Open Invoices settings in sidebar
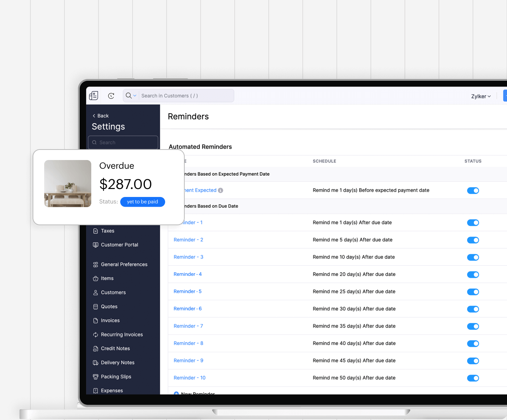Viewport: 507px width, 420px height. pos(110,320)
